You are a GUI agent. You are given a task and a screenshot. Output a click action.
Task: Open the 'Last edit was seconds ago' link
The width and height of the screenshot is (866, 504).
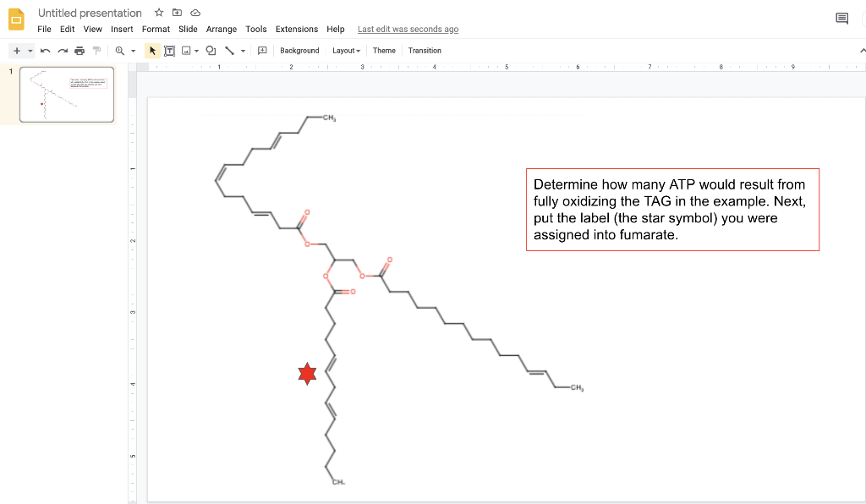(x=408, y=30)
